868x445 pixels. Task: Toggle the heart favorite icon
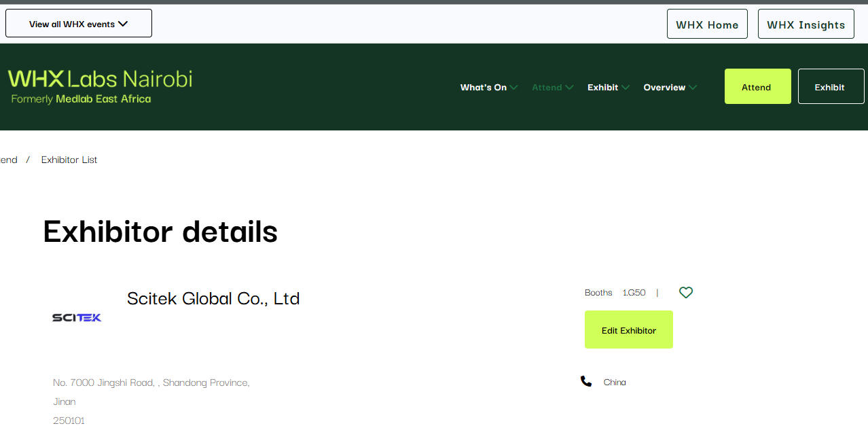[686, 293]
